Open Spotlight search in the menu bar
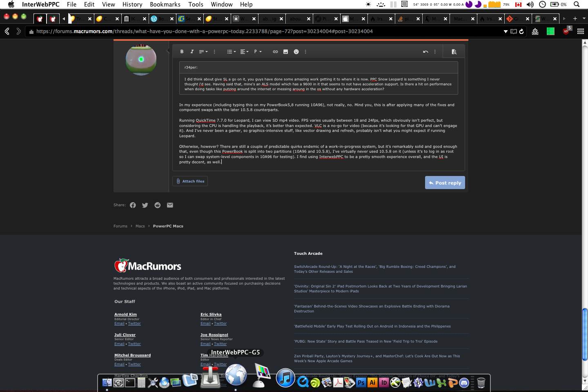The image size is (588, 392). (577, 4)
